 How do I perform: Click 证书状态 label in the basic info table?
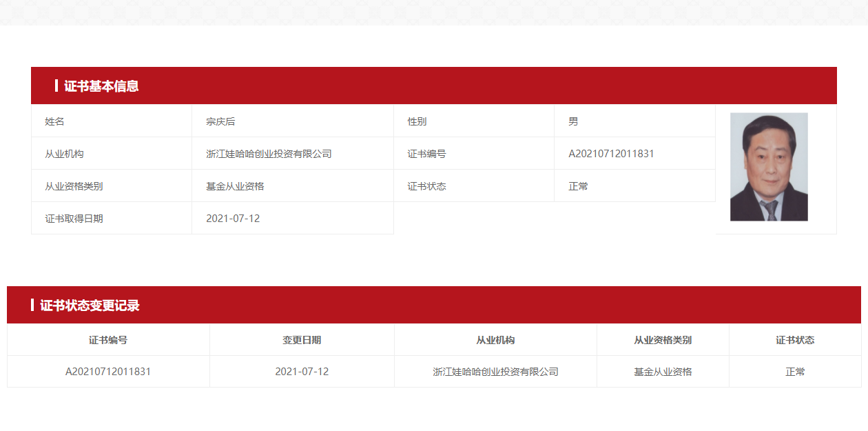click(426, 186)
